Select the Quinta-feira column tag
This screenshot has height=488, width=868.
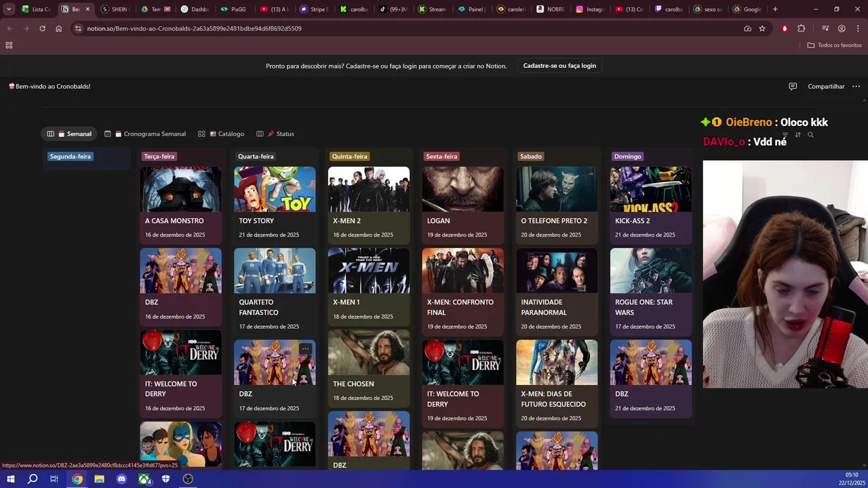[x=349, y=157]
